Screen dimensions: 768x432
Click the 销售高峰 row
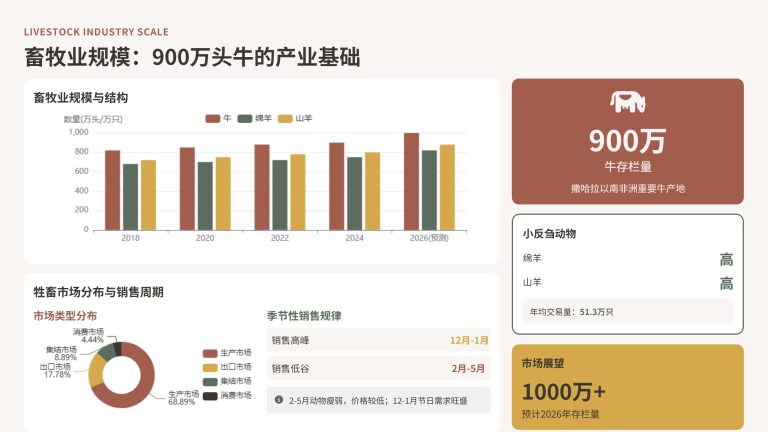point(378,340)
